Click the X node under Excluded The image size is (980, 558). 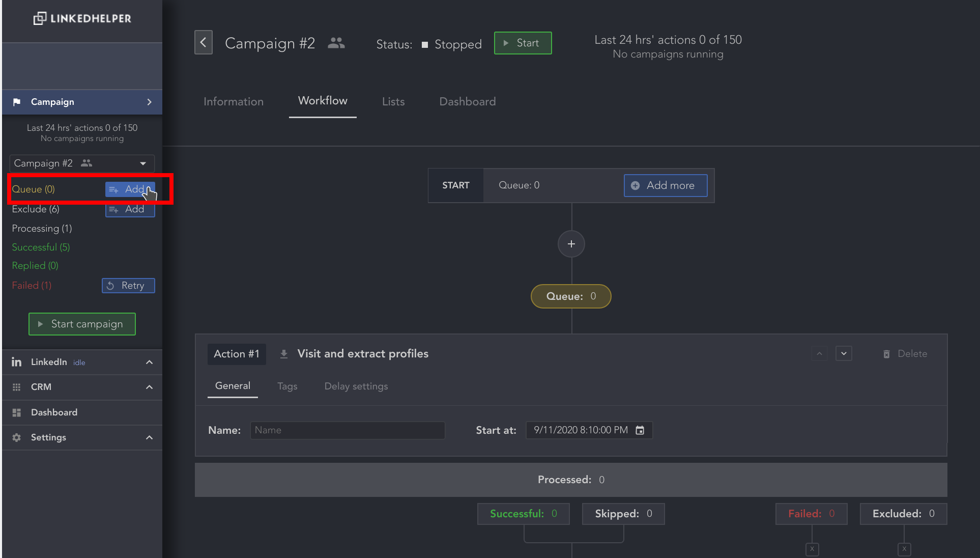click(904, 549)
